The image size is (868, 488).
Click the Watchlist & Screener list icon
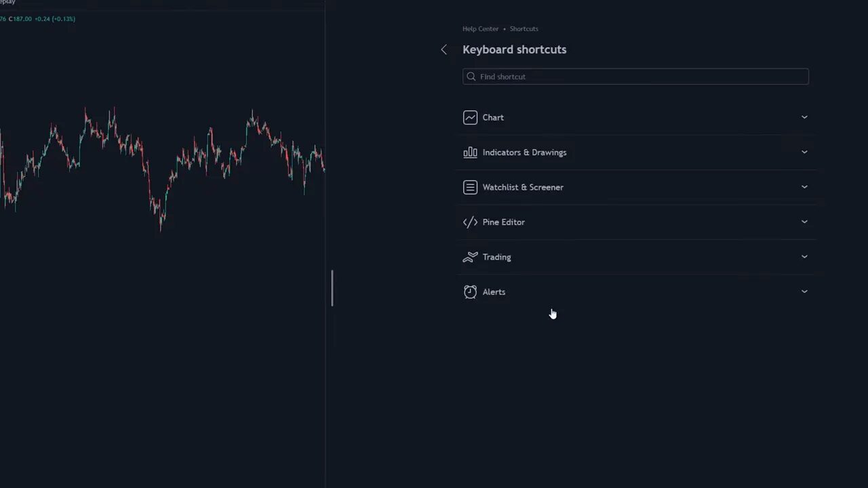click(x=470, y=187)
